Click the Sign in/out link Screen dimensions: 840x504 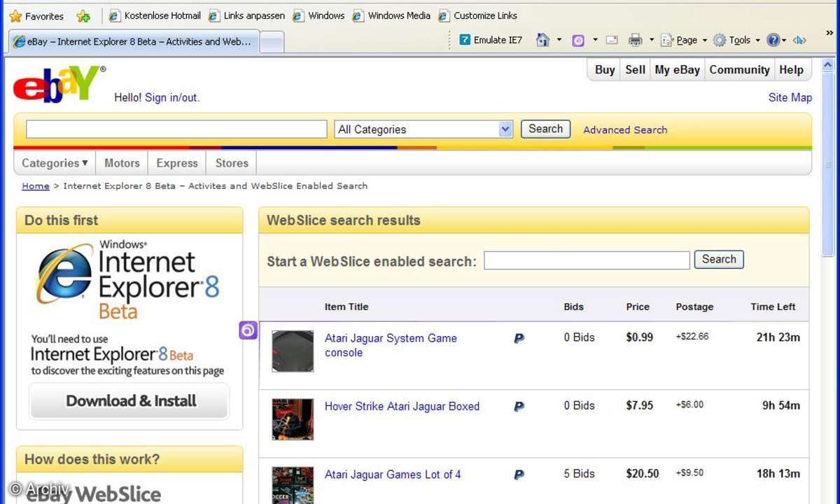172,97
